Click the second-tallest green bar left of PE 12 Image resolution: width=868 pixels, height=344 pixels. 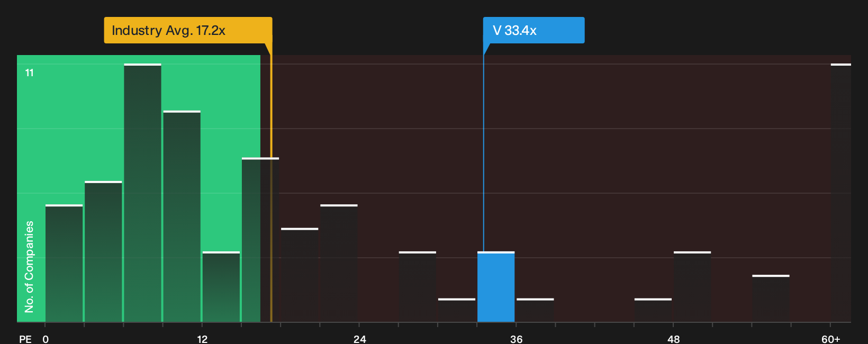(182, 216)
